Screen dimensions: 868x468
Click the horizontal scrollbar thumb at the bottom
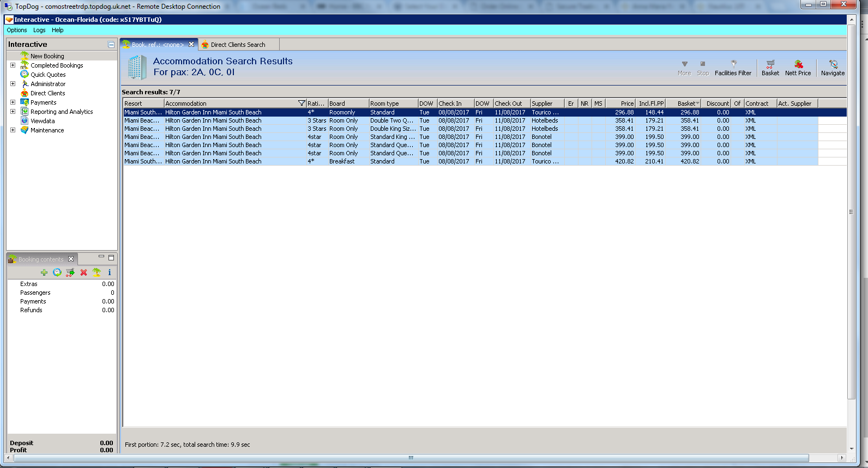[x=411, y=458]
